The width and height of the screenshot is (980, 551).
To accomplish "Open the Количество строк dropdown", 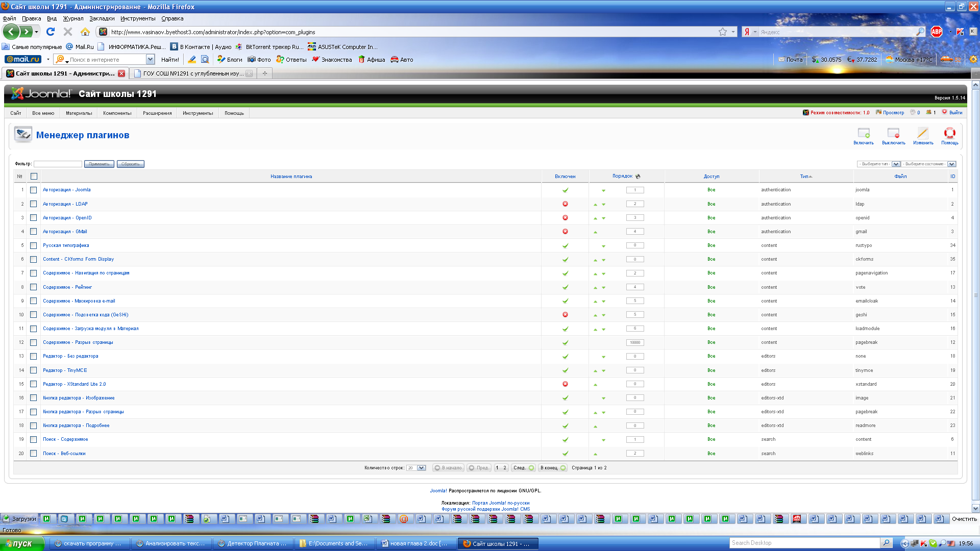I will (x=416, y=468).
